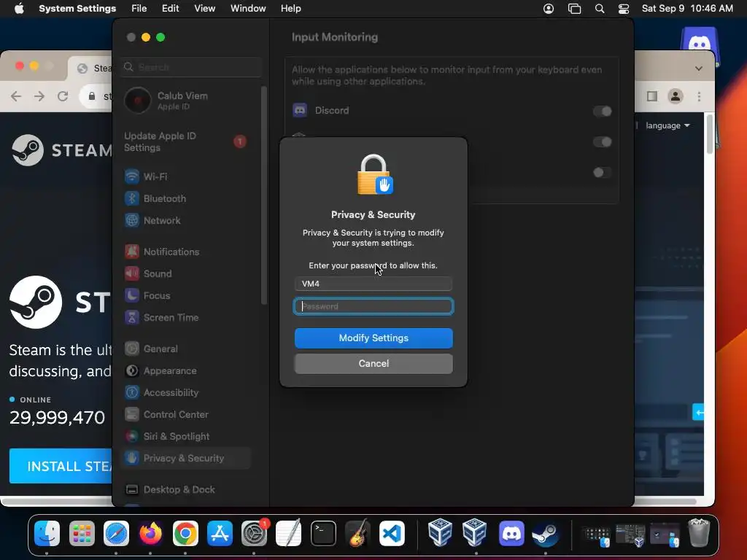Open App Store from the Dock
This screenshot has width=747, height=560.
pos(220,533)
